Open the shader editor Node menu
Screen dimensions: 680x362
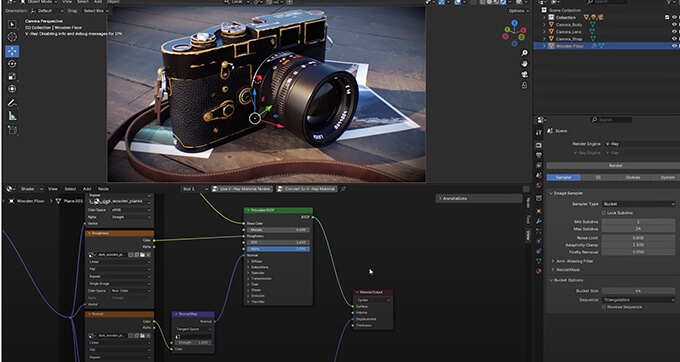pyautogui.click(x=103, y=189)
